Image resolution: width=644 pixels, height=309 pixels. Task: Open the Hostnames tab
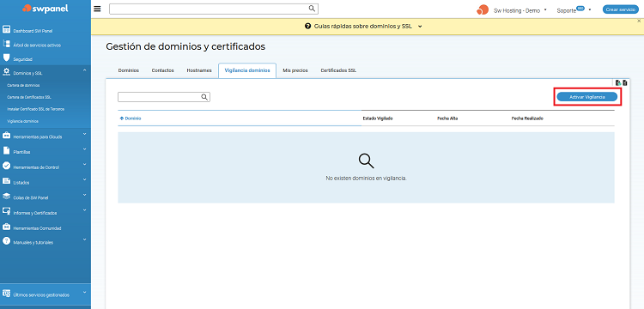[x=199, y=70]
